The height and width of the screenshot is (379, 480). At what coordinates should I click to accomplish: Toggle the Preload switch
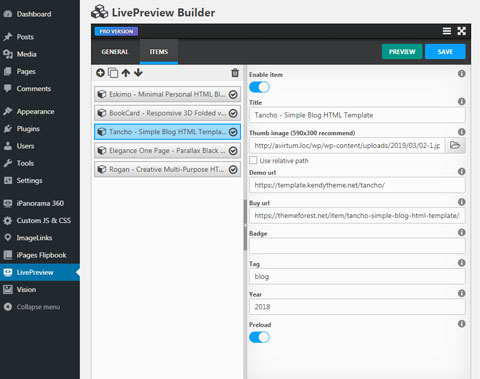[259, 337]
